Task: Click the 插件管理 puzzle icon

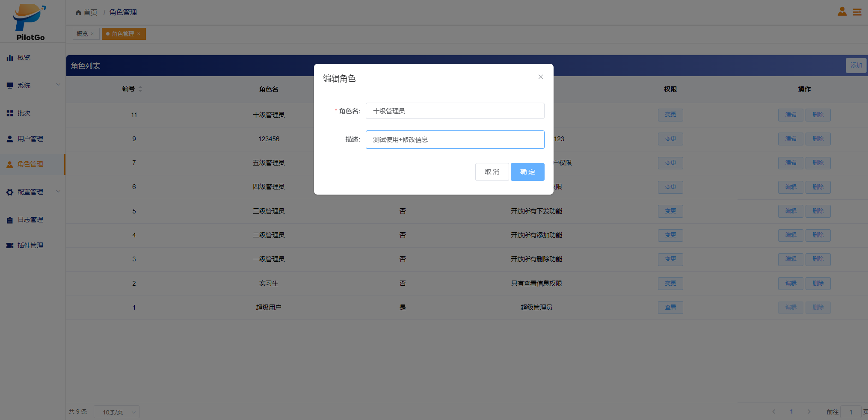Action: click(x=10, y=245)
